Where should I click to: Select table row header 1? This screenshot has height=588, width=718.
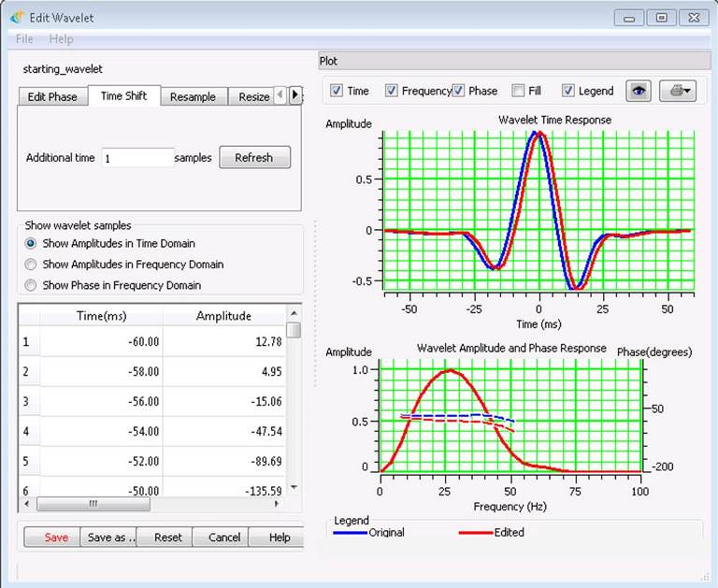(29, 341)
